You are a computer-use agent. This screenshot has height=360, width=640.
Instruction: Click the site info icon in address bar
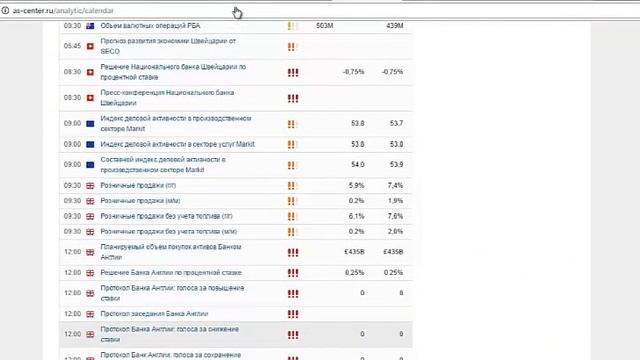click(x=5, y=11)
